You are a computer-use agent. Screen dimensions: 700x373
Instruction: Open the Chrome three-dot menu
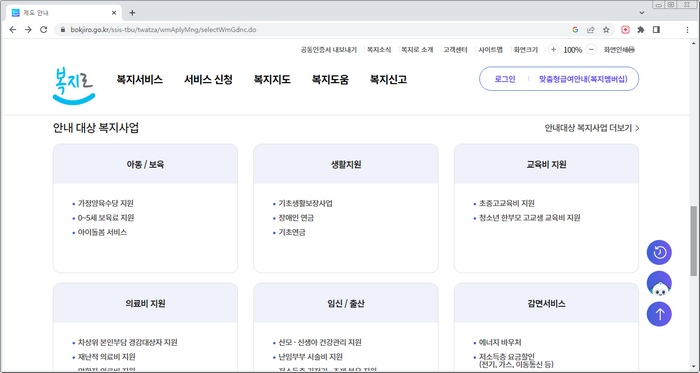[687, 30]
